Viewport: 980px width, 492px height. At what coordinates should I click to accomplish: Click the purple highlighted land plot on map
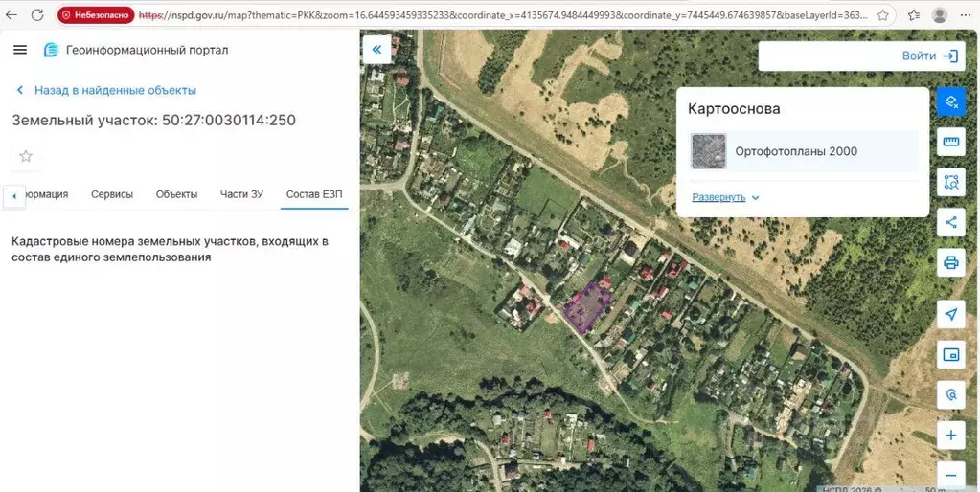[587, 306]
